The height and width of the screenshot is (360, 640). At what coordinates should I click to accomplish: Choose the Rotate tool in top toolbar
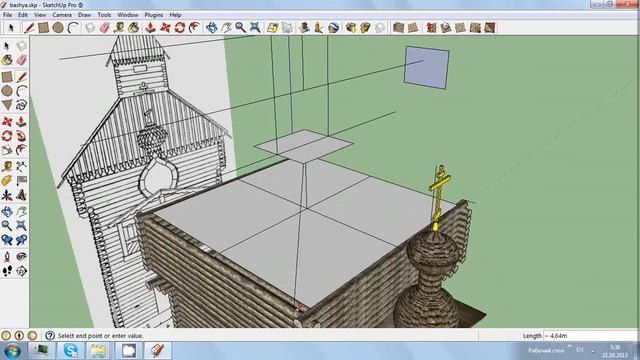pyautogui.click(x=180, y=28)
